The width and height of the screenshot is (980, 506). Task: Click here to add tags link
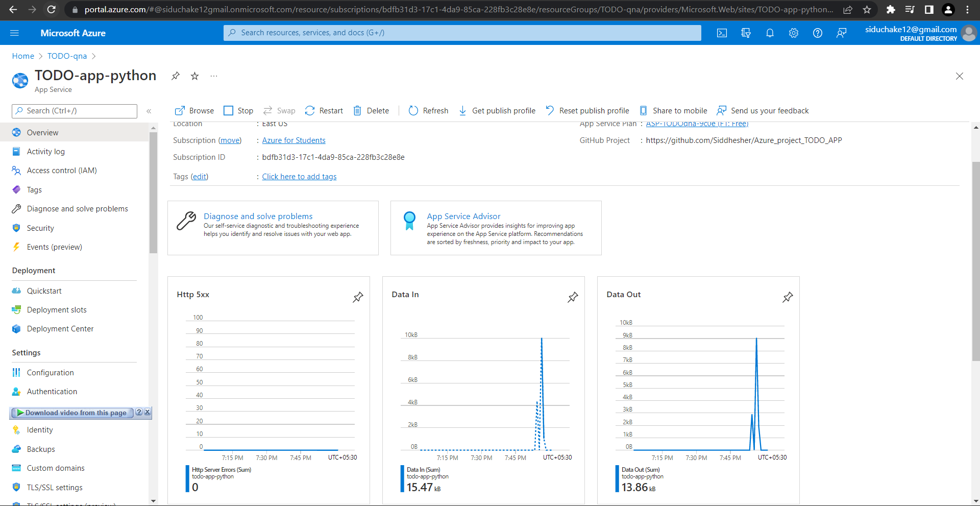click(x=299, y=177)
